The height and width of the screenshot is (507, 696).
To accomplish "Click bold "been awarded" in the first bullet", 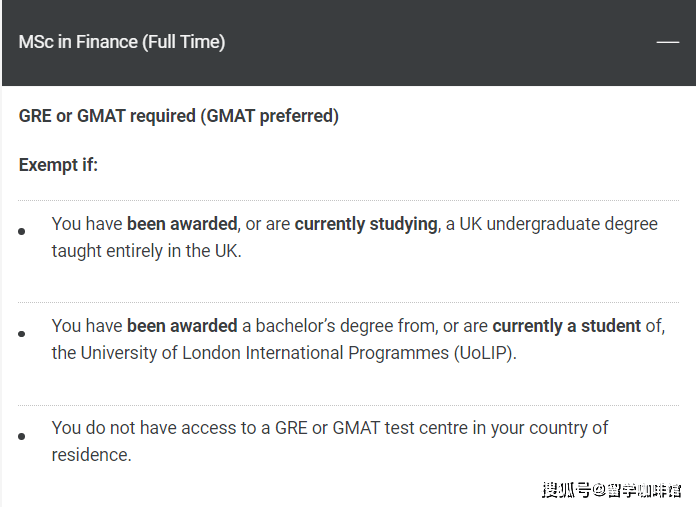I will pos(182,224).
